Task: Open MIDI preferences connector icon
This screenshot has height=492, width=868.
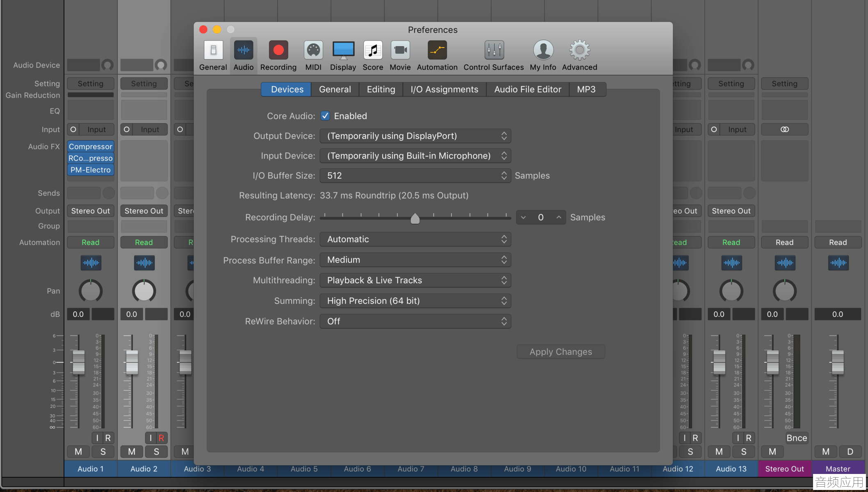Action: click(313, 50)
